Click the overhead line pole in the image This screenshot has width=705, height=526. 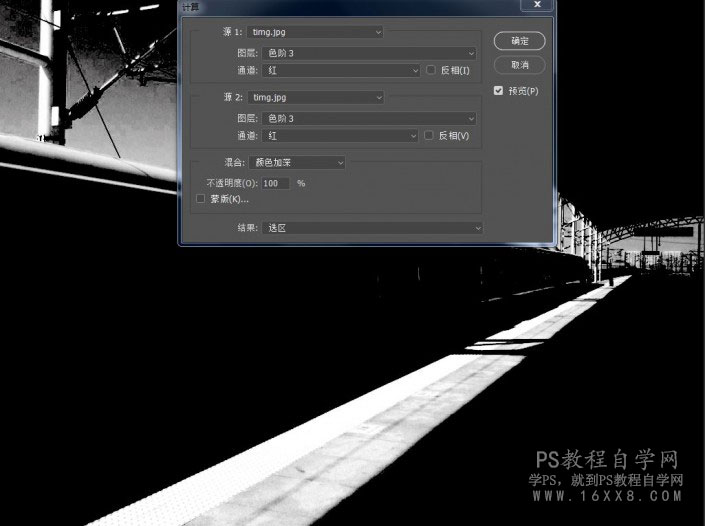46,70
